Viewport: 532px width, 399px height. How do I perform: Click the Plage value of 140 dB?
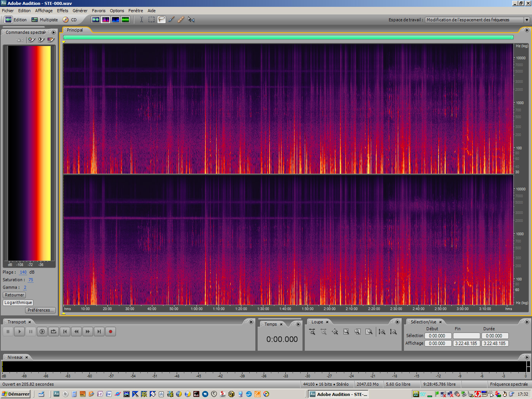point(23,272)
